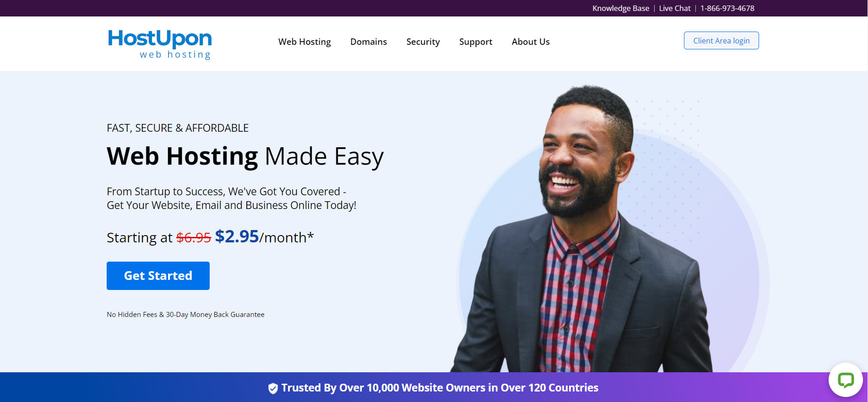868x402 pixels.
Task: Click the 30-Day Money Back Guarantee note
Action: [x=185, y=315]
